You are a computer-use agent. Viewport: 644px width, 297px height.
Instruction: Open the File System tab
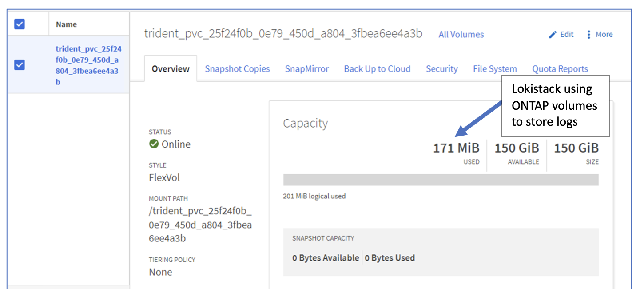point(495,69)
